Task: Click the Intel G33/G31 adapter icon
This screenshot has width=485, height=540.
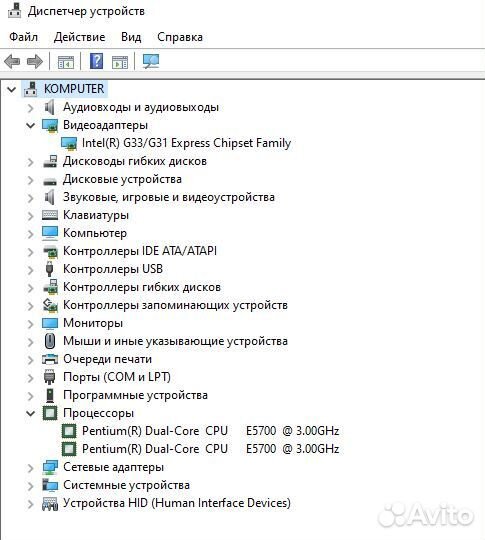Action: tap(69, 143)
